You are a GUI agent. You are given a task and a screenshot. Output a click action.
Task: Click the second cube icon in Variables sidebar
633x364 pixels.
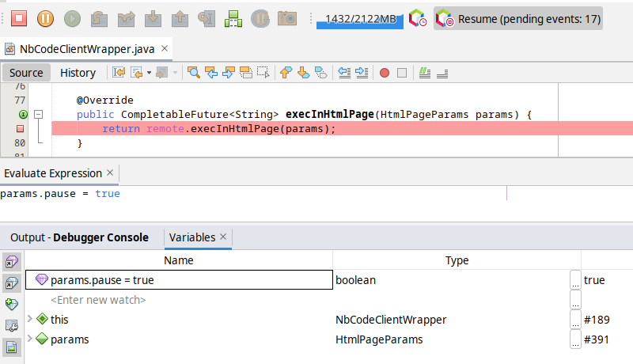click(12, 283)
